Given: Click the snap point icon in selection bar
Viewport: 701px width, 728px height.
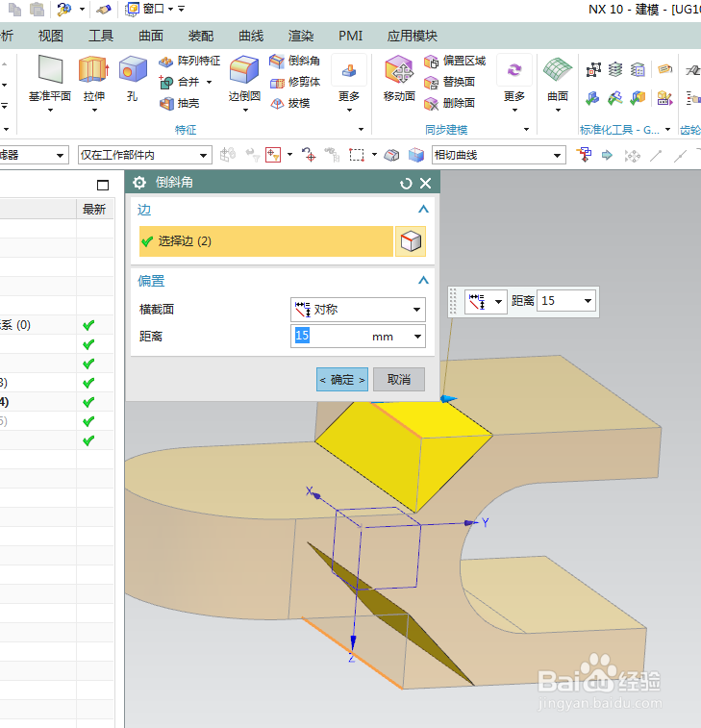Looking at the screenshot, I should coord(273,155).
